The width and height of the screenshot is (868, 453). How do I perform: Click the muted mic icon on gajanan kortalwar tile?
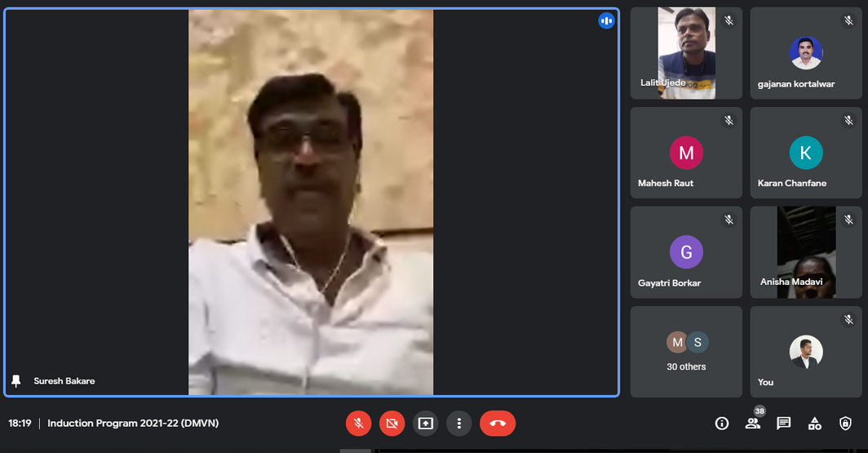coord(848,20)
